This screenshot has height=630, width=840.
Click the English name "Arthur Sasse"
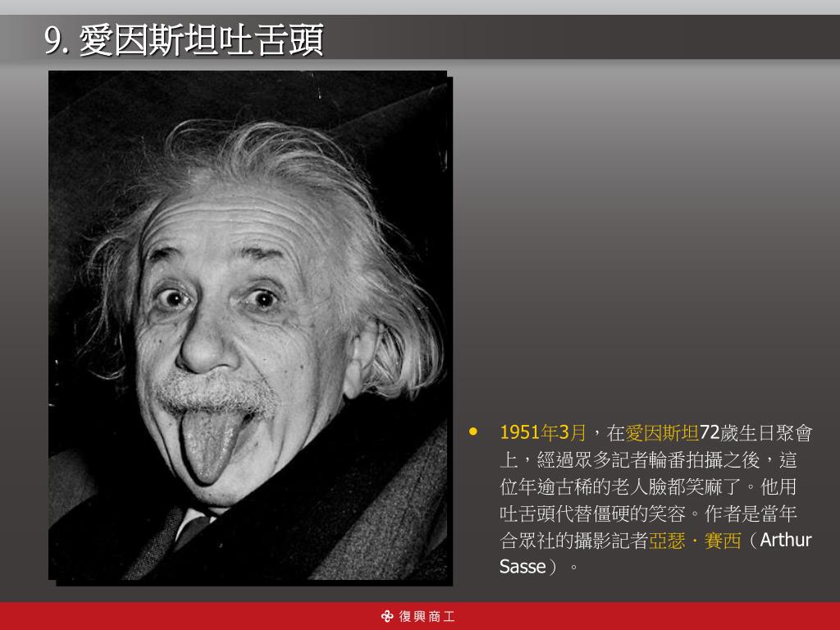(x=655, y=553)
